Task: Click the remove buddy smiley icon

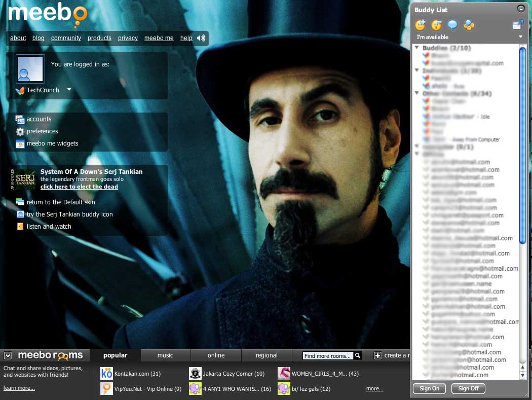Action: [x=436, y=25]
